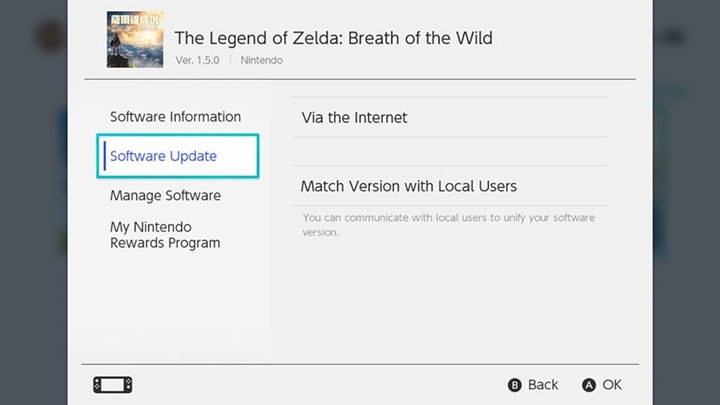The width and height of the screenshot is (720, 405).
Task: Click the empty row below Via the Internet
Action: coord(450,151)
